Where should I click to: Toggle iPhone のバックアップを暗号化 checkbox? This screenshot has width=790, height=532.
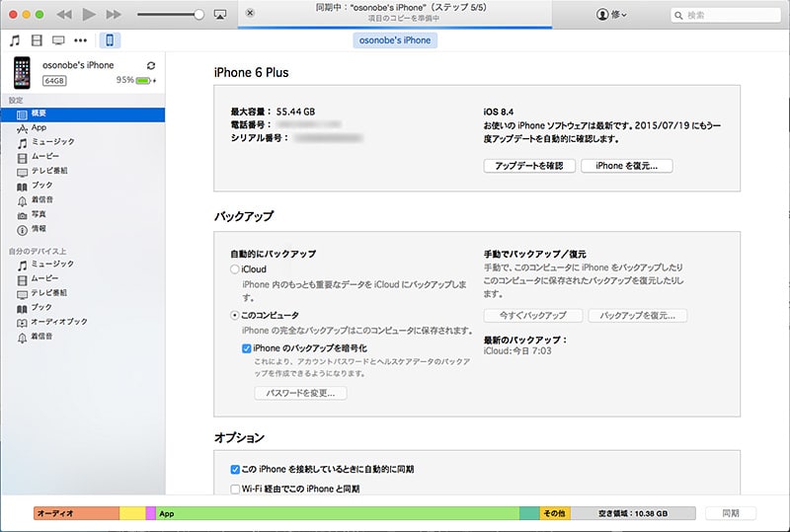tap(246, 348)
